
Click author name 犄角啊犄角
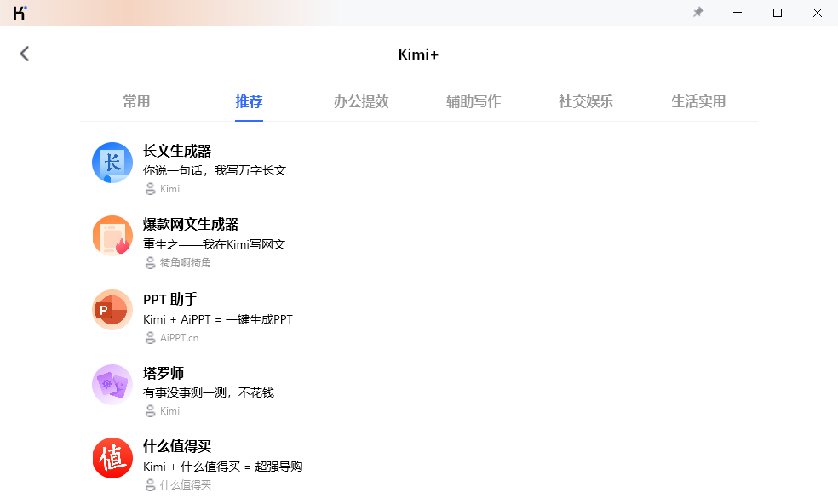[x=186, y=263]
